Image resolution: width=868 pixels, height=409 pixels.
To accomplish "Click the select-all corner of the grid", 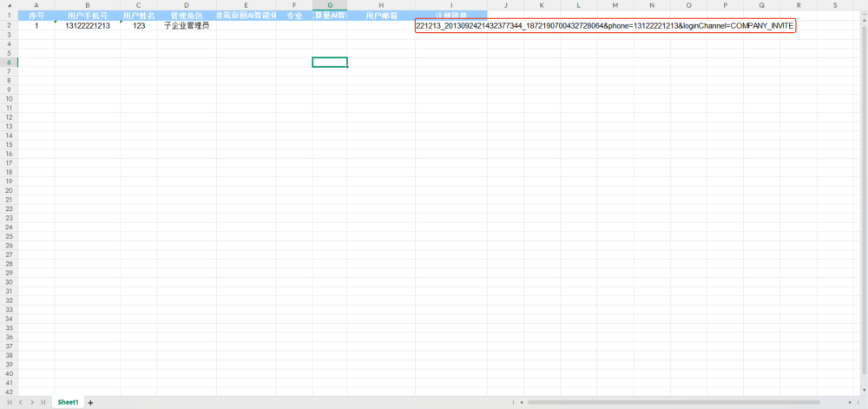I will (9, 5).
